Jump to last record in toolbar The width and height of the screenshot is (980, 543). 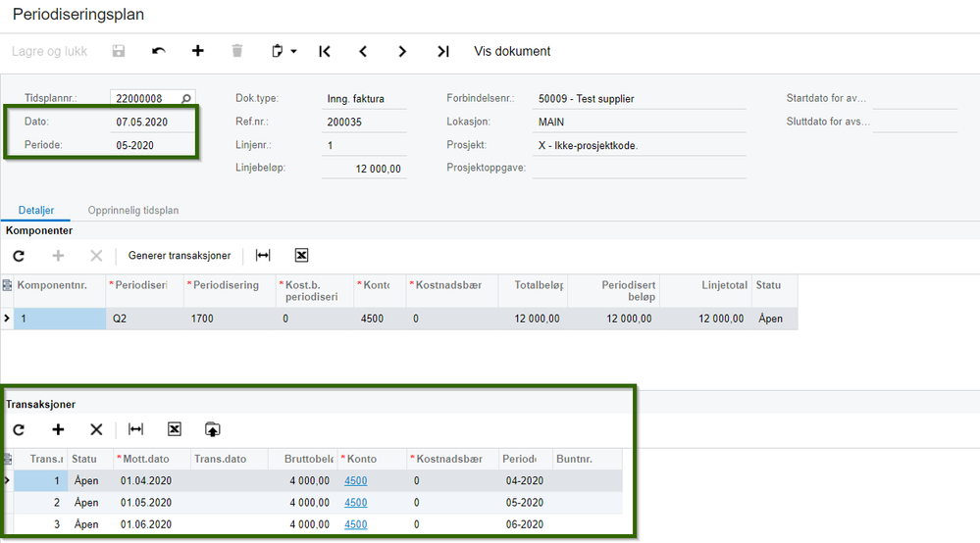tap(442, 51)
